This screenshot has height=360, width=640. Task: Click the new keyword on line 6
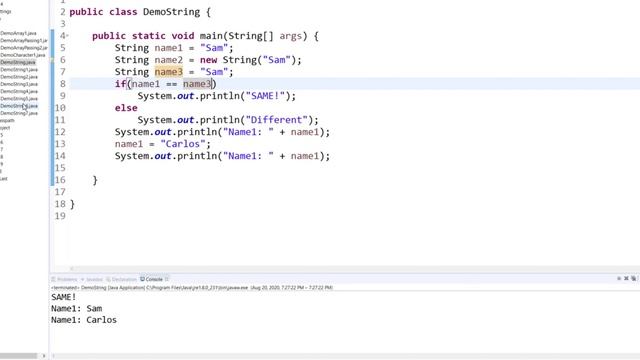tap(208, 60)
